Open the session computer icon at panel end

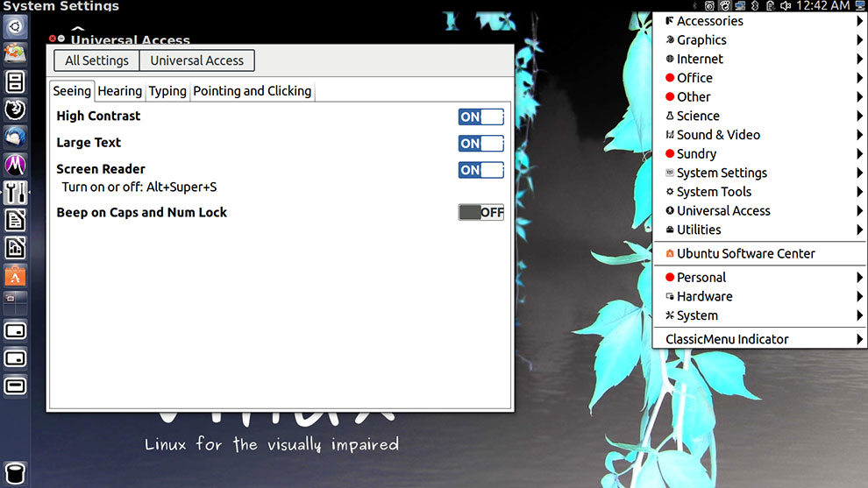coord(860,5)
